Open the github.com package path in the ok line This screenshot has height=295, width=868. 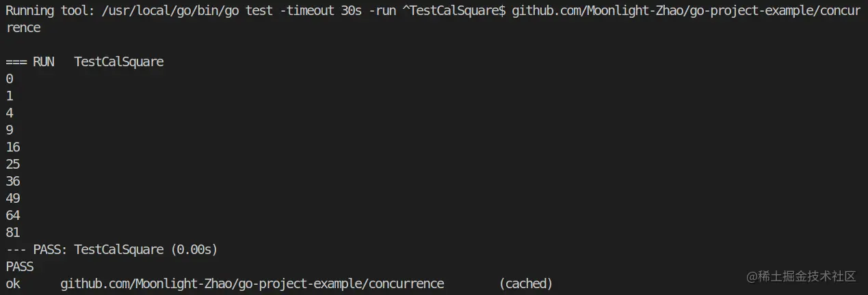click(252, 283)
